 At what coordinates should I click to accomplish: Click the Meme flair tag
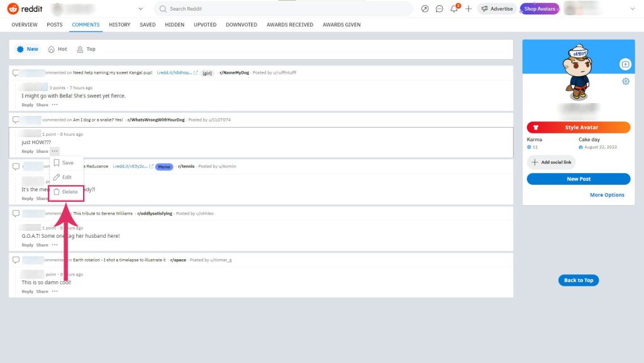164,167
